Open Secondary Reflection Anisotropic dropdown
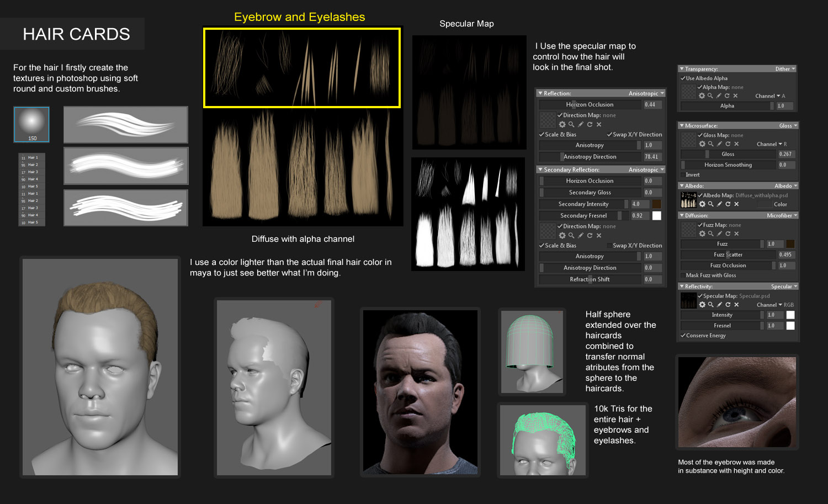The width and height of the screenshot is (828, 504). click(646, 169)
